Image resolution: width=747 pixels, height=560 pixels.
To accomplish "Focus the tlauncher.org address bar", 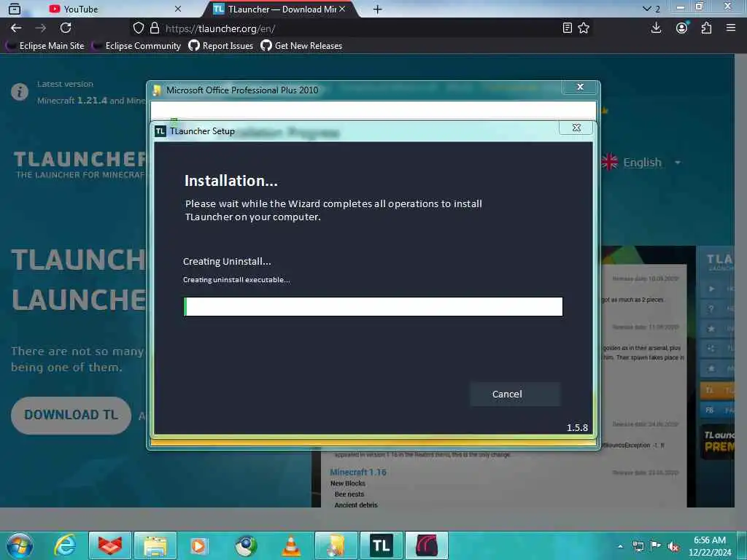I will pos(362,28).
